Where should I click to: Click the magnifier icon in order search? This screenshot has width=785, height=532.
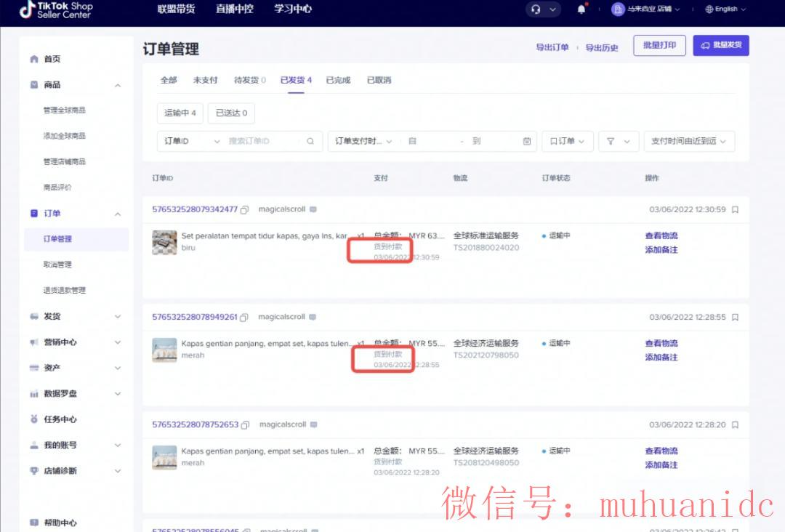click(x=310, y=141)
